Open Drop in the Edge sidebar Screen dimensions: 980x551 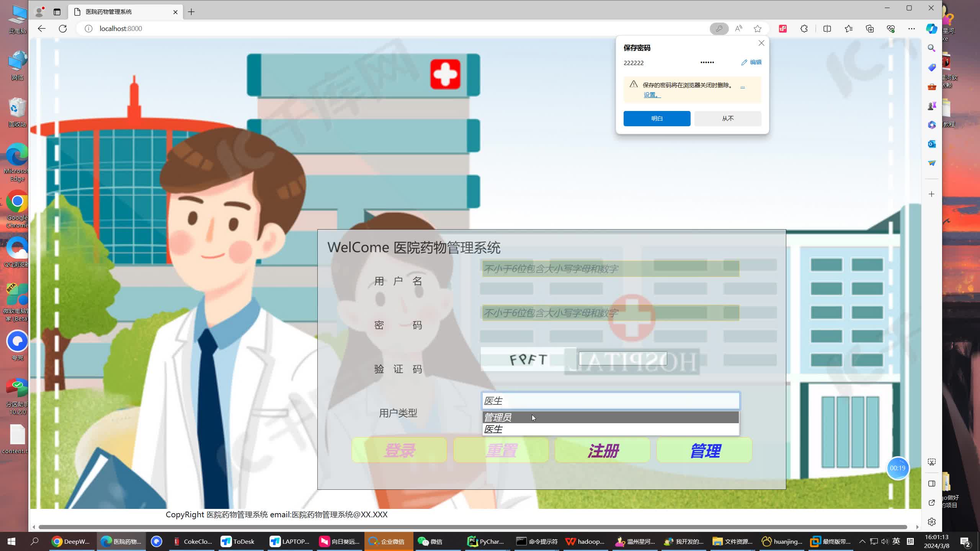click(x=932, y=163)
